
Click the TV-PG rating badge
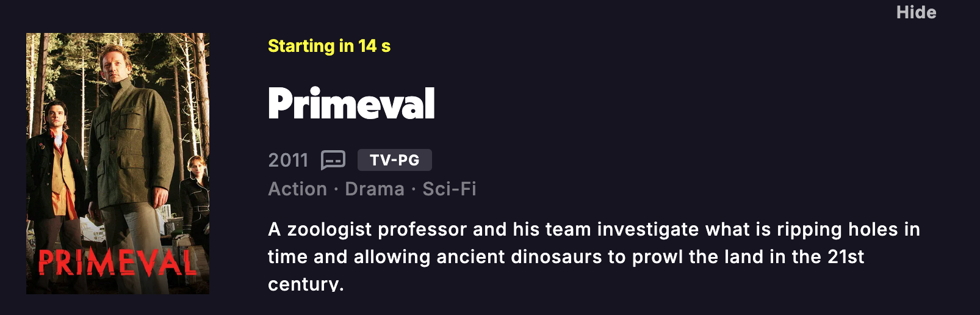(394, 160)
